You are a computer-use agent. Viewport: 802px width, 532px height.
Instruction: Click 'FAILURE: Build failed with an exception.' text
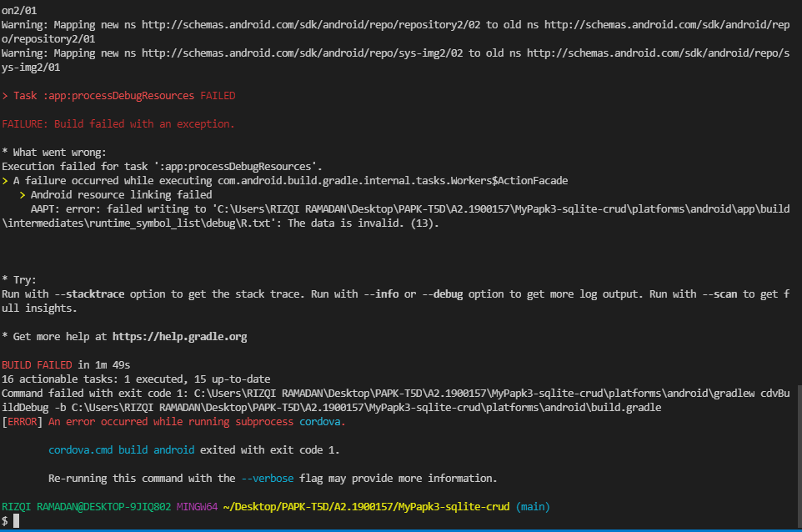[x=118, y=123]
